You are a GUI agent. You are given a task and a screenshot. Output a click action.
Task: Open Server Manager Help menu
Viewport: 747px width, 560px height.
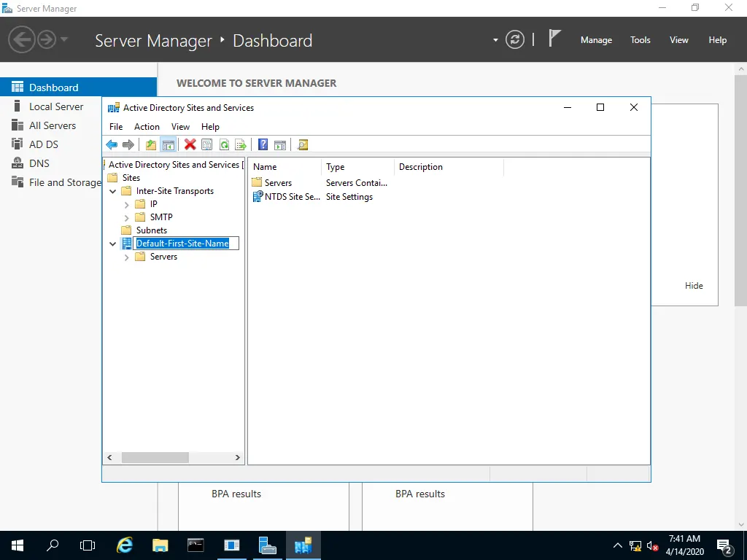tap(718, 40)
